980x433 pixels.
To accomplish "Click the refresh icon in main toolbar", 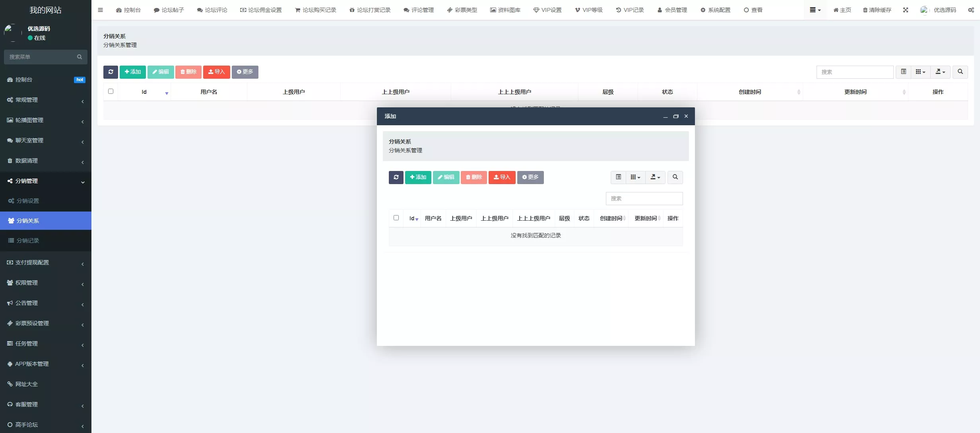I will [x=111, y=72].
